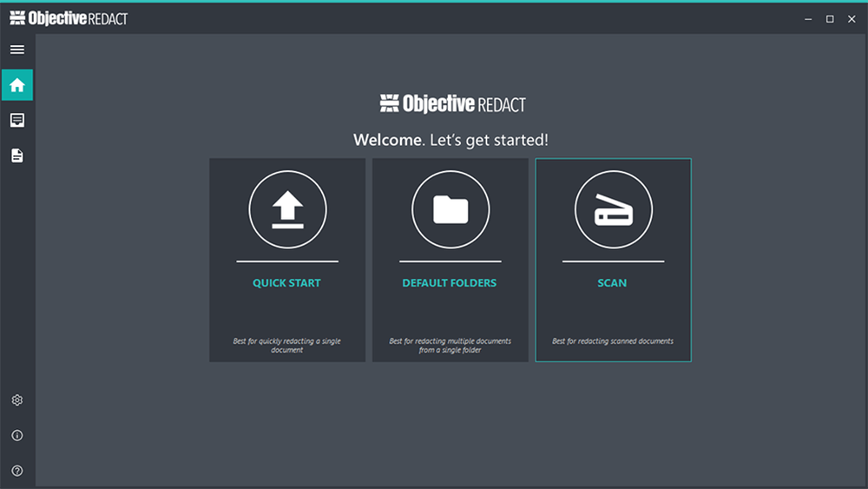Click the Quick Start upload arrow icon

click(x=287, y=209)
